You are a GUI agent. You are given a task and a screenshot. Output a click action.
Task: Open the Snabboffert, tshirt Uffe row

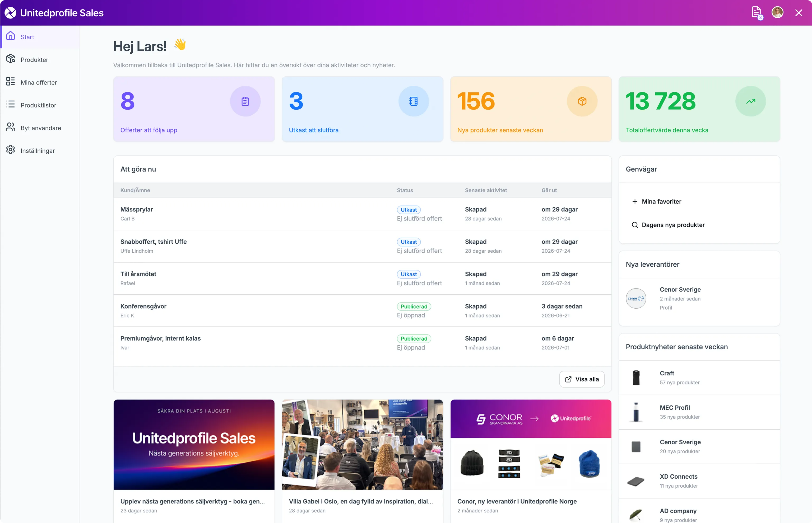click(x=362, y=246)
